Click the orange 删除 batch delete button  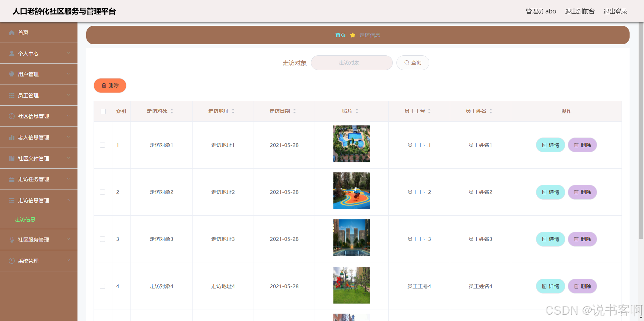pos(110,86)
